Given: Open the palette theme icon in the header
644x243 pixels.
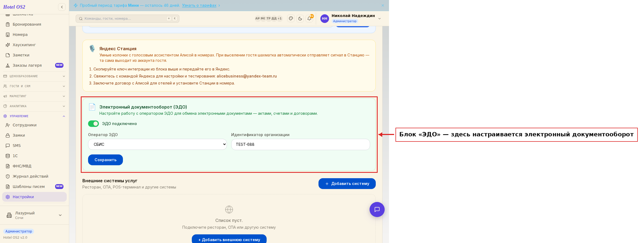Looking at the screenshot, I should (291, 18).
